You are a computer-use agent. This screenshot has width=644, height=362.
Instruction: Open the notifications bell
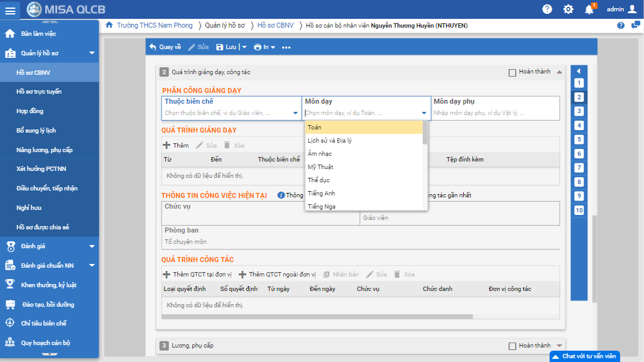(589, 9)
